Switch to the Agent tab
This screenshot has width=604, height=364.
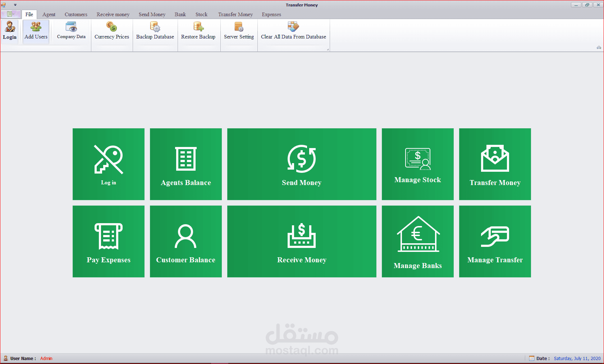coord(49,14)
